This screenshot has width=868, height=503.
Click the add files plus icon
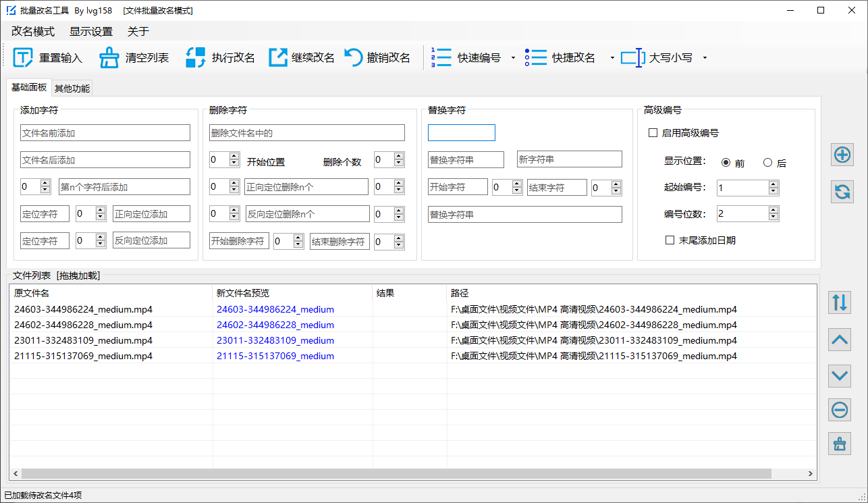[842, 155]
